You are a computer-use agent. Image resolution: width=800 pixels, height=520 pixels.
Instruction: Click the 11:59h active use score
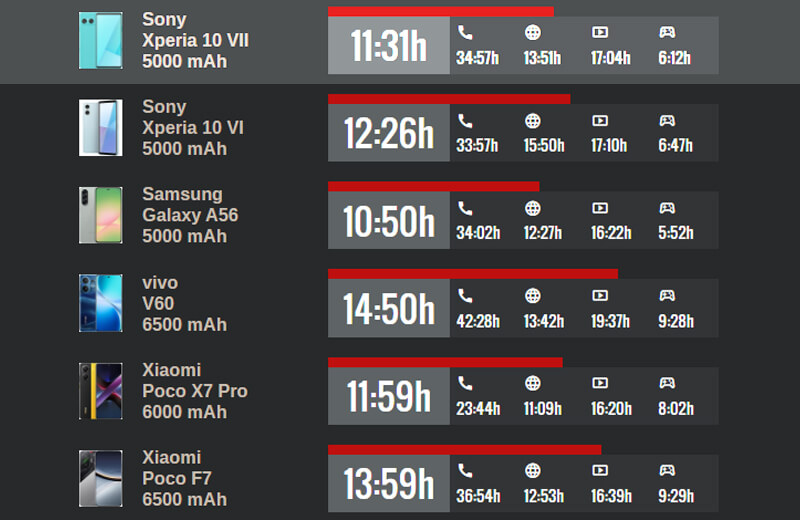point(389,396)
